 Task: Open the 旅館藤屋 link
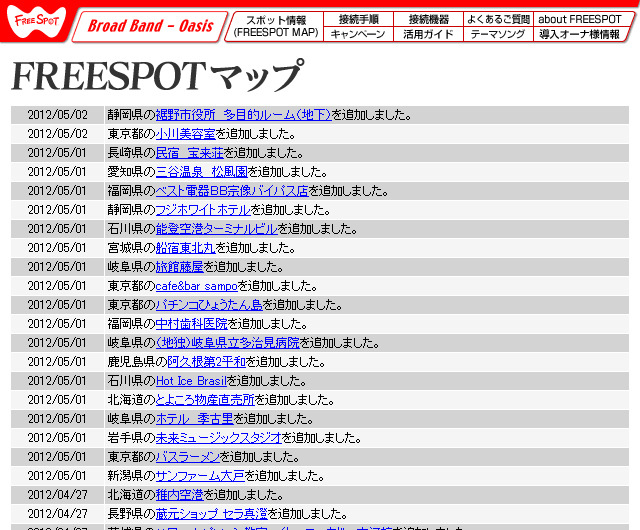point(179,267)
